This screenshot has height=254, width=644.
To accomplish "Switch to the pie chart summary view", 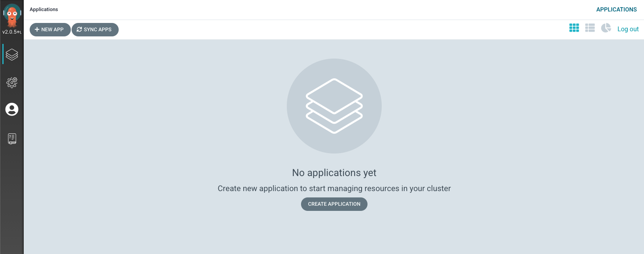I will (606, 28).
